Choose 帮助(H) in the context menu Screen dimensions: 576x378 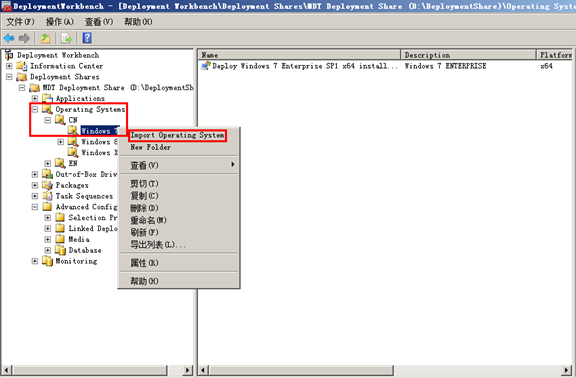coord(179,281)
